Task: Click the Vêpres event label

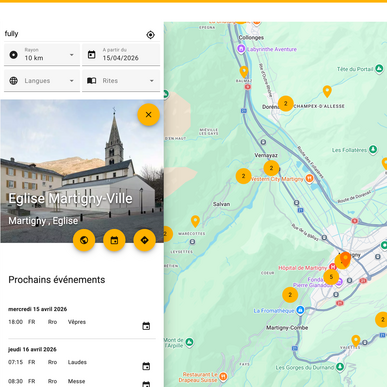Action: pos(77,322)
